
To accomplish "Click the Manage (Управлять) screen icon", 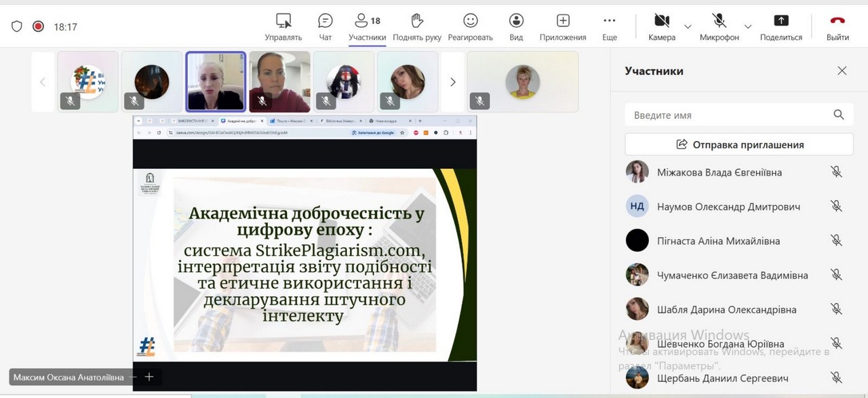I will pos(283,21).
